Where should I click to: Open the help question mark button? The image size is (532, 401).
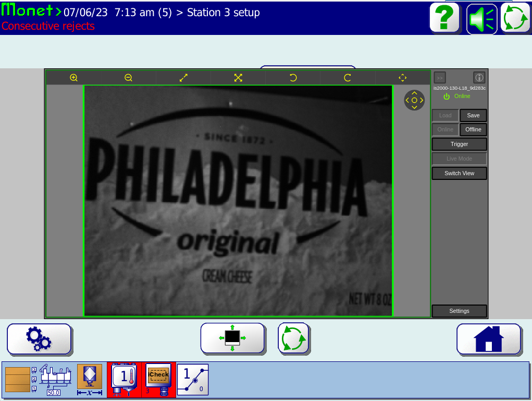(444, 18)
